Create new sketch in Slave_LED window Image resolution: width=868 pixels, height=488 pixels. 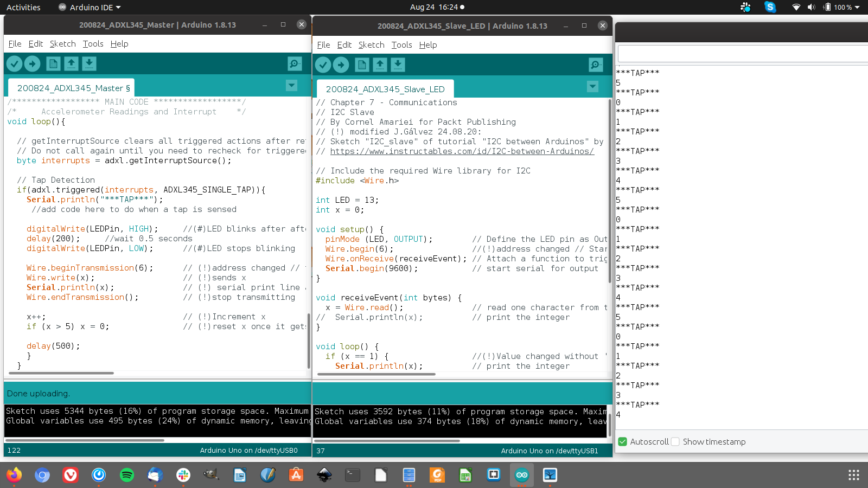pyautogui.click(x=362, y=65)
